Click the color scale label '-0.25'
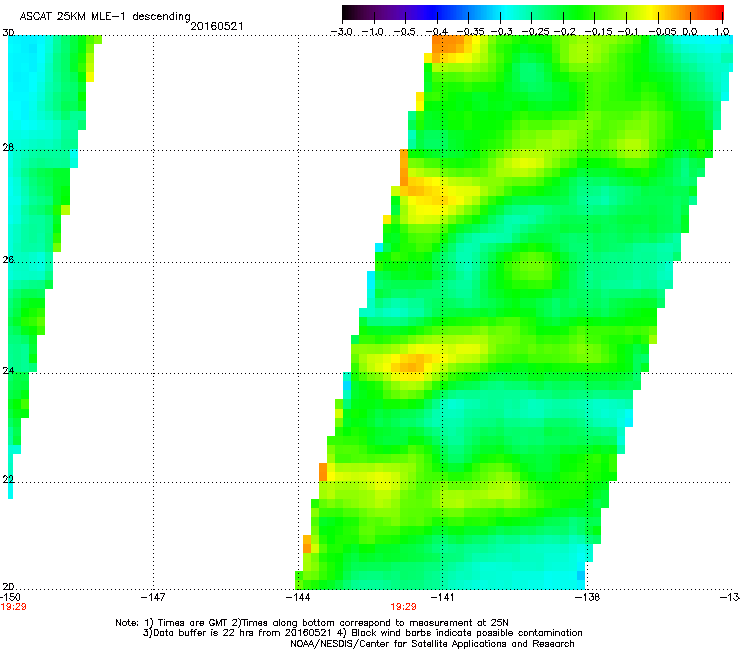Screen dimensions: 740x650 tap(535, 32)
